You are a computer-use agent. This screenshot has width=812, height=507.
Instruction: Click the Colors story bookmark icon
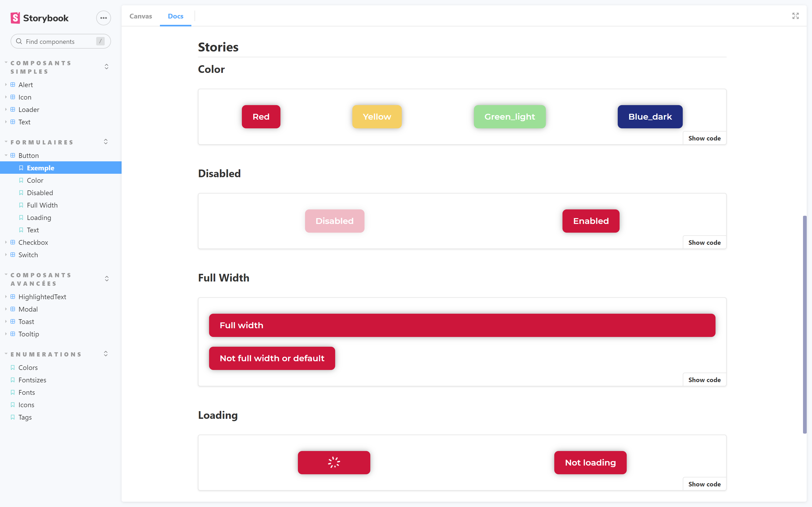(x=13, y=368)
